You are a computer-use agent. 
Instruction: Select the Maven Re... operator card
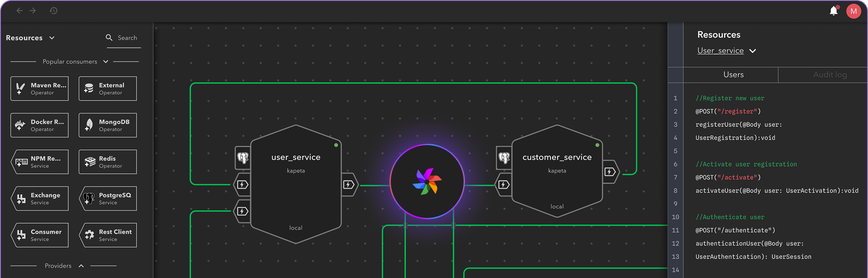click(39, 88)
